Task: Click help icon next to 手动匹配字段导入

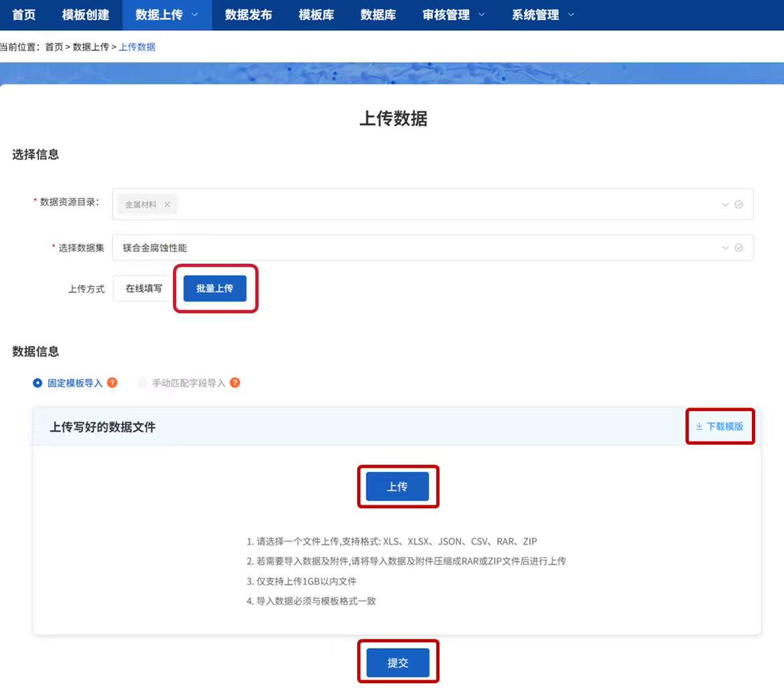Action: click(235, 383)
